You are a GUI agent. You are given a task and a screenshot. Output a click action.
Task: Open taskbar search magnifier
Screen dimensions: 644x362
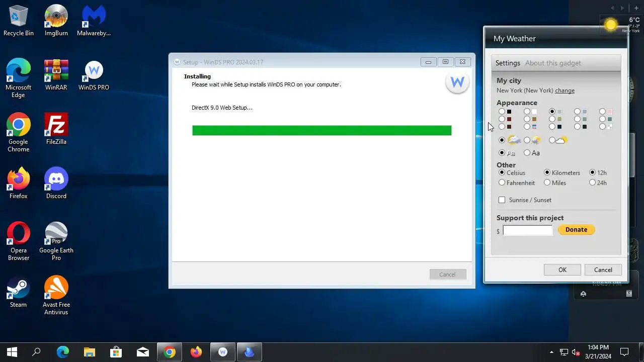(x=36, y=352)
